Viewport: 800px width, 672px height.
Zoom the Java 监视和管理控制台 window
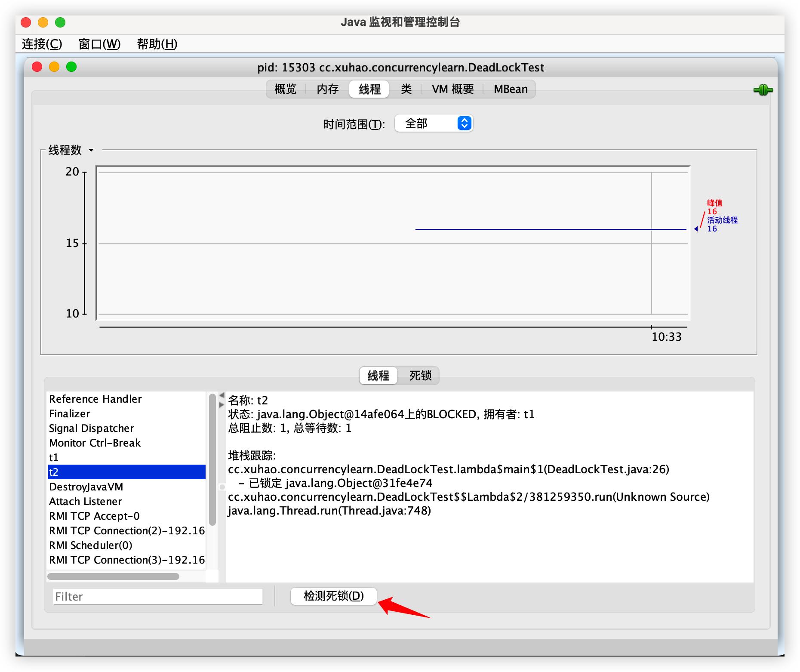click(x=60, y=22)
